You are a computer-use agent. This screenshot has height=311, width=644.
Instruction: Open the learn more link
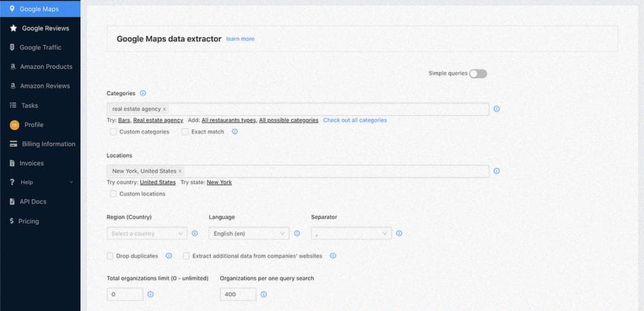pyautogui.click(x=240, y=39)
